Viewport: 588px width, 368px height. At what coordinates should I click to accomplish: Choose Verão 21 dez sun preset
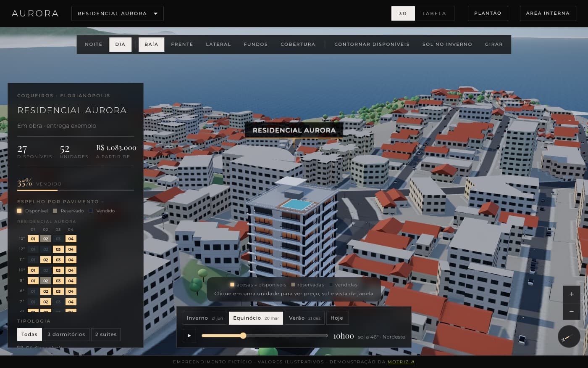click(304, 318)
